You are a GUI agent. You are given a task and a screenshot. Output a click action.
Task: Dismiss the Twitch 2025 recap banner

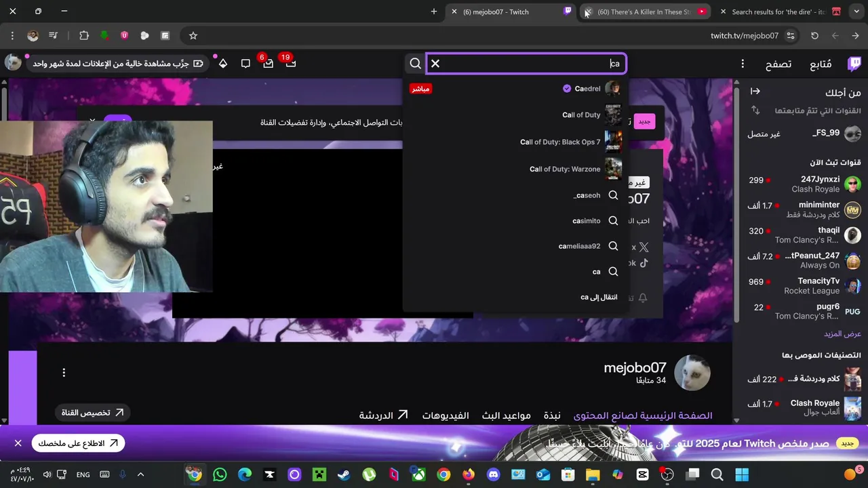18,443
